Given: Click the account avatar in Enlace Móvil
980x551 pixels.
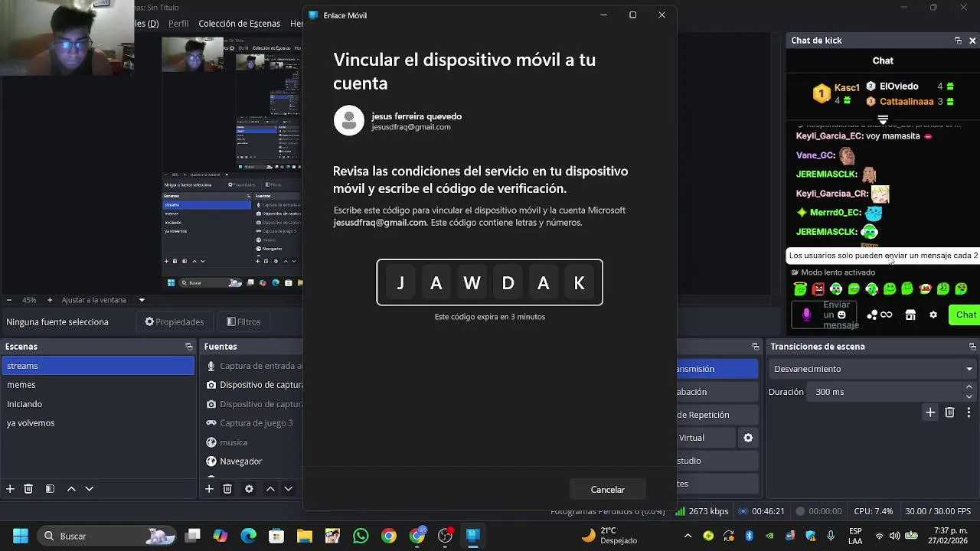Looking at the screenshot, I should 349,121.
